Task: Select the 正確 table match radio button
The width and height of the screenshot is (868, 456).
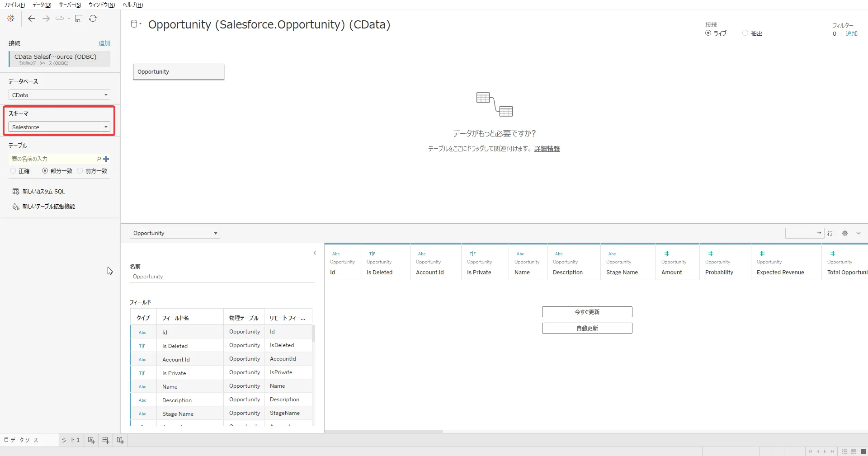Action: tap(13, 171)
